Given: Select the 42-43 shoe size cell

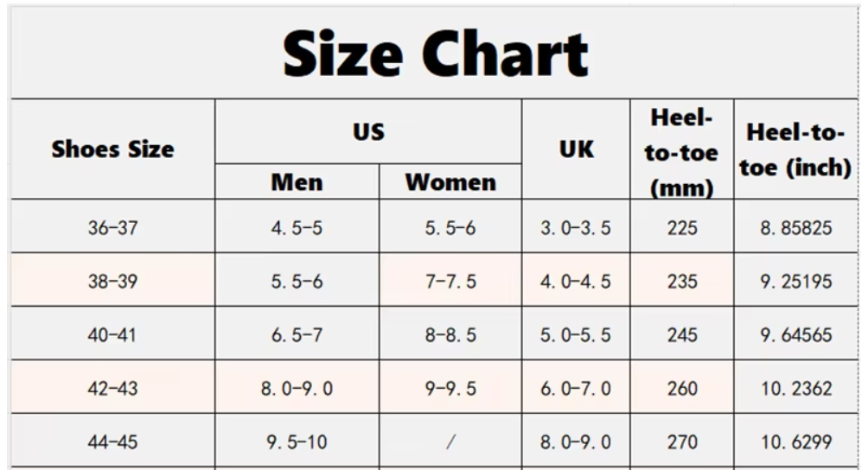Looking at the screenshot, I should (x=112, y=389).
